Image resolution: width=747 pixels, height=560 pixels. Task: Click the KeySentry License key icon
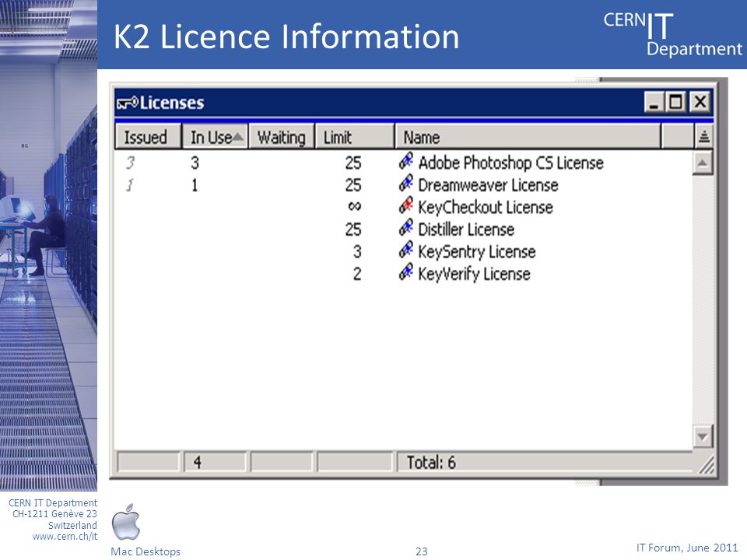coord(406,250)
